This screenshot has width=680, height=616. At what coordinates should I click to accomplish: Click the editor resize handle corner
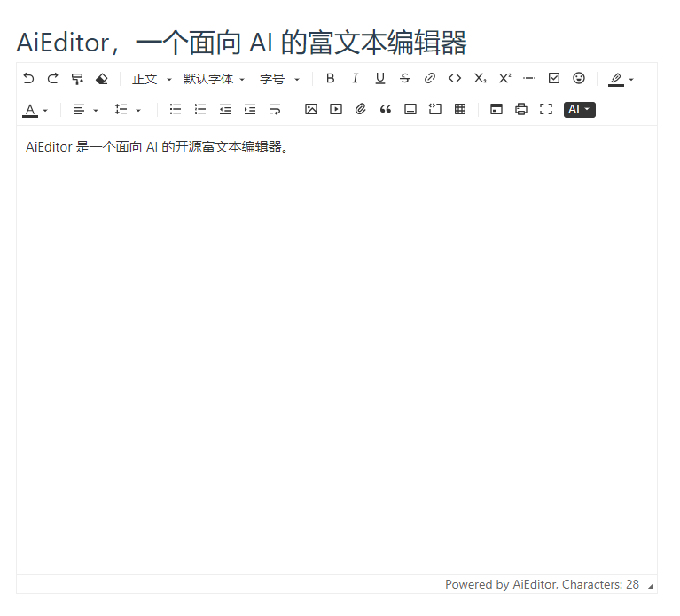(650, 586)
